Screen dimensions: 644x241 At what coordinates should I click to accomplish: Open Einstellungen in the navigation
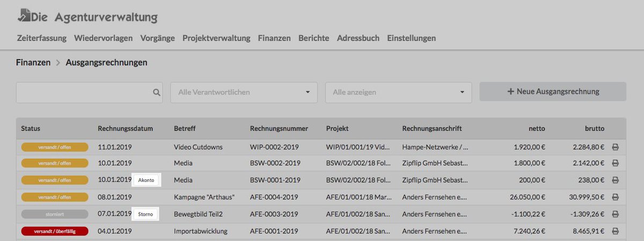(411, 38)
